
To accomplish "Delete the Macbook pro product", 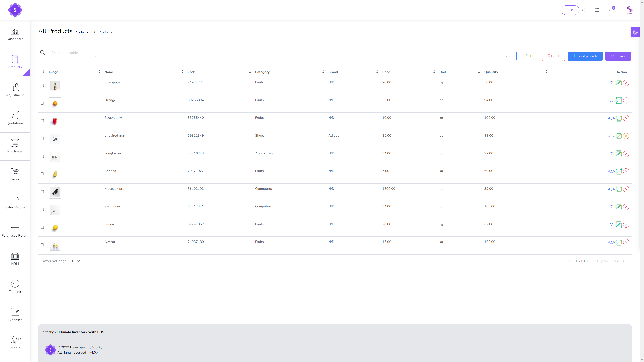I will pos(626,189).
